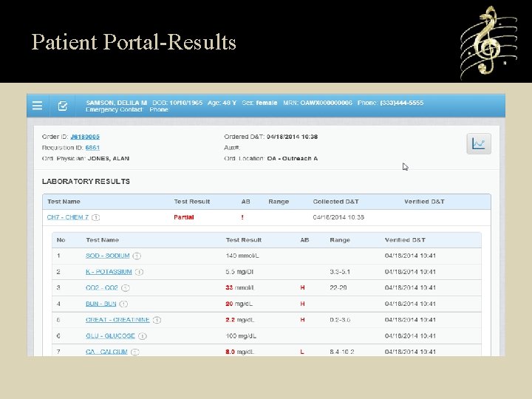Click info icon beside CA - CALCIUM
The width and height of the screenshot is (532, 399).
click(135, 352)
